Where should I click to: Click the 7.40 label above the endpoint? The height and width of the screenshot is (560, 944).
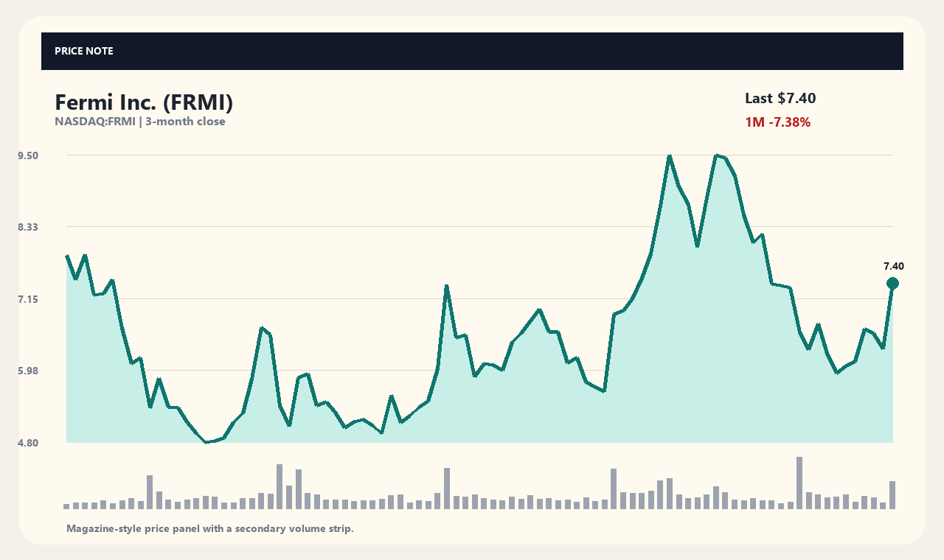click(x=893, y=267)
